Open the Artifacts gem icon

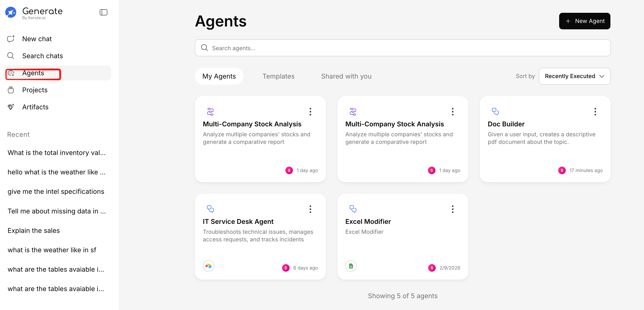click(x=11, y=107)
